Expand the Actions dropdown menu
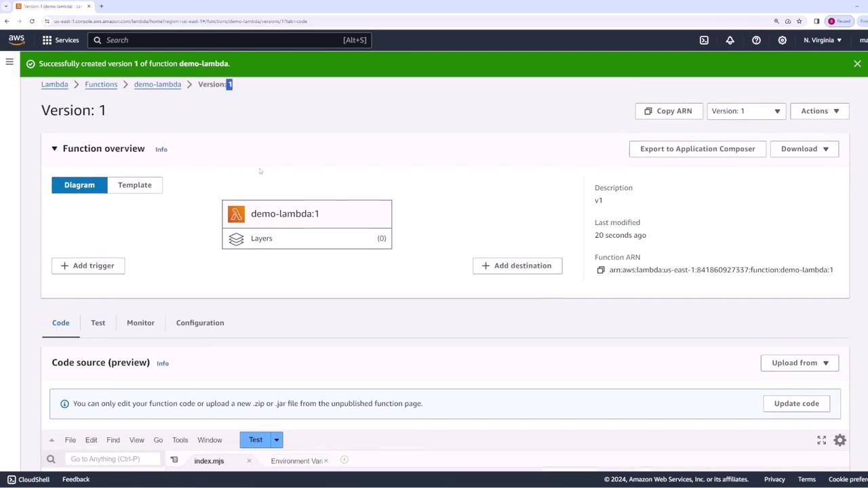The width and height of the screenshot is (868, 488). pyautogui.click(x=820, y=111)
